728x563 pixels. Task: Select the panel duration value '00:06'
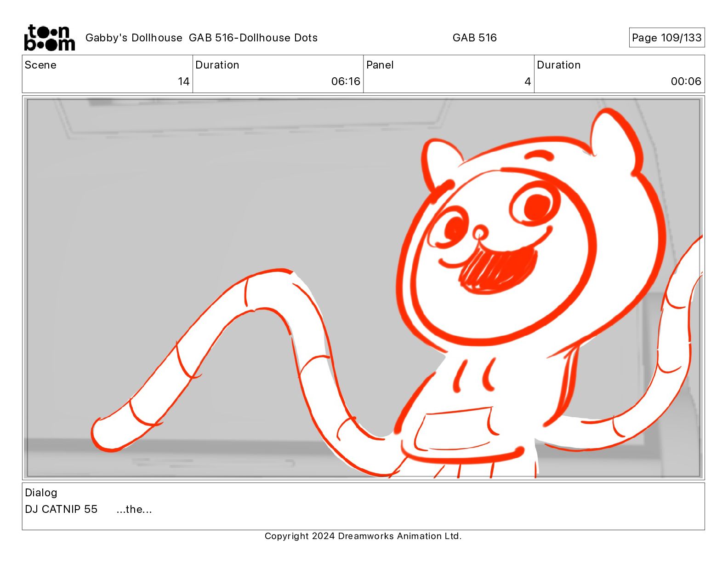[x=686, y=81]
